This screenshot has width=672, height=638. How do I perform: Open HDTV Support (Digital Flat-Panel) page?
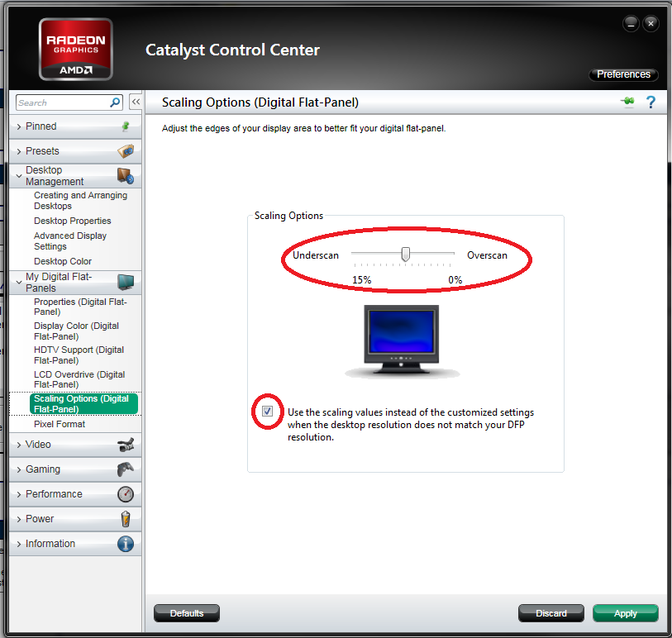[x=79, y=355]
